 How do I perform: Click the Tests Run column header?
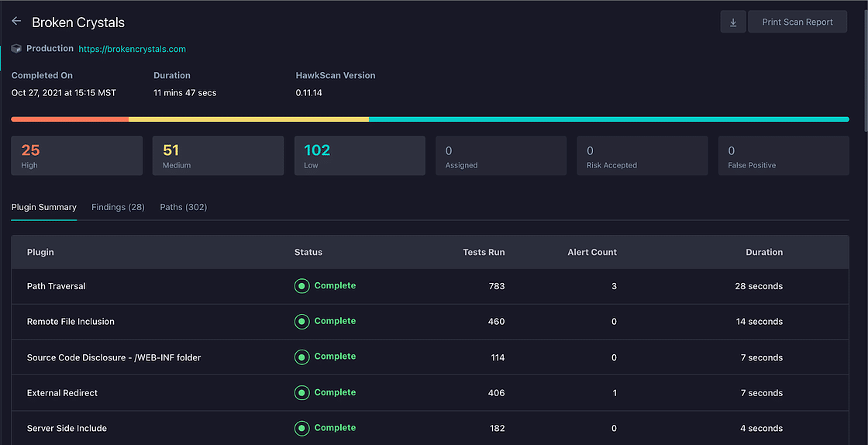point(484,253)
